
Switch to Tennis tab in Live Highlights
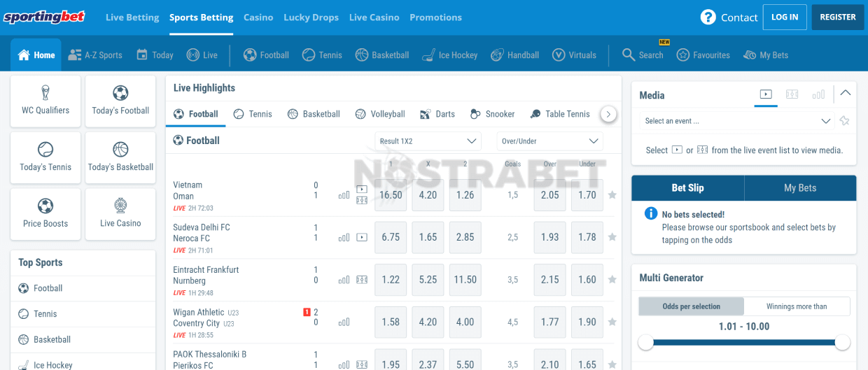pos(253,114)
